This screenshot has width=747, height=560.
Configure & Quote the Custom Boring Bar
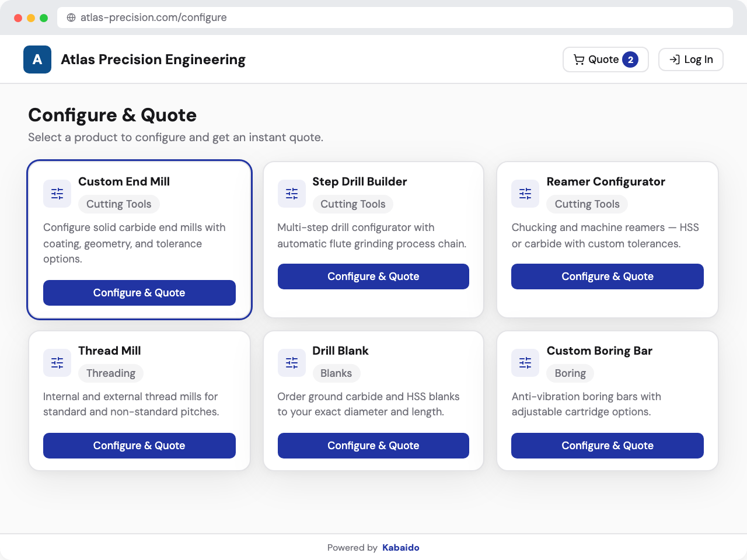pyautogui.click(x=607, y=445)
